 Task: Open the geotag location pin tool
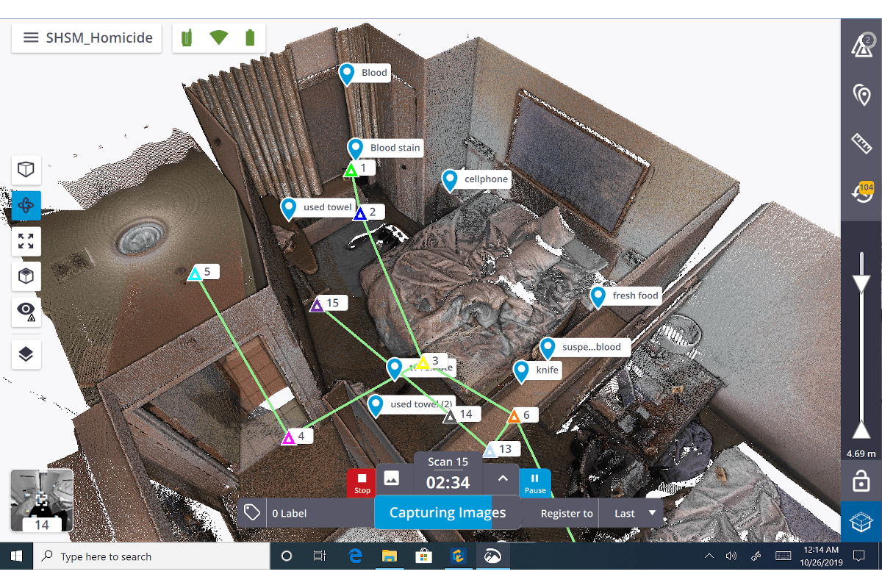pos(861,95)
